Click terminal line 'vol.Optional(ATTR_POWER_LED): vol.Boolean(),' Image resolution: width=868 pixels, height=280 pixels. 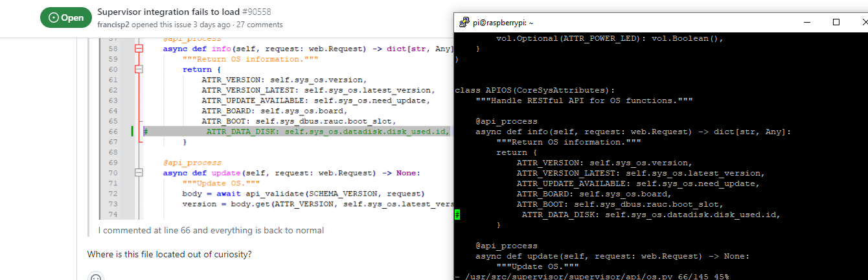coord(610,38)
